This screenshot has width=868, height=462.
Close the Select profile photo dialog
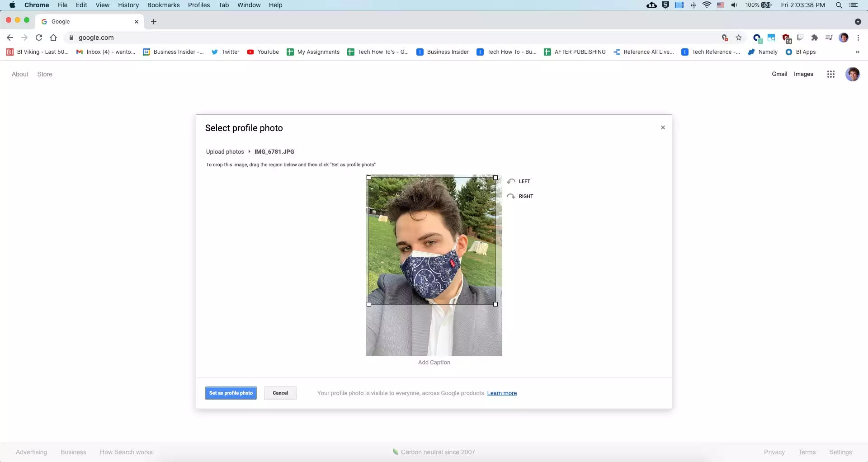[x=663, y=127]
